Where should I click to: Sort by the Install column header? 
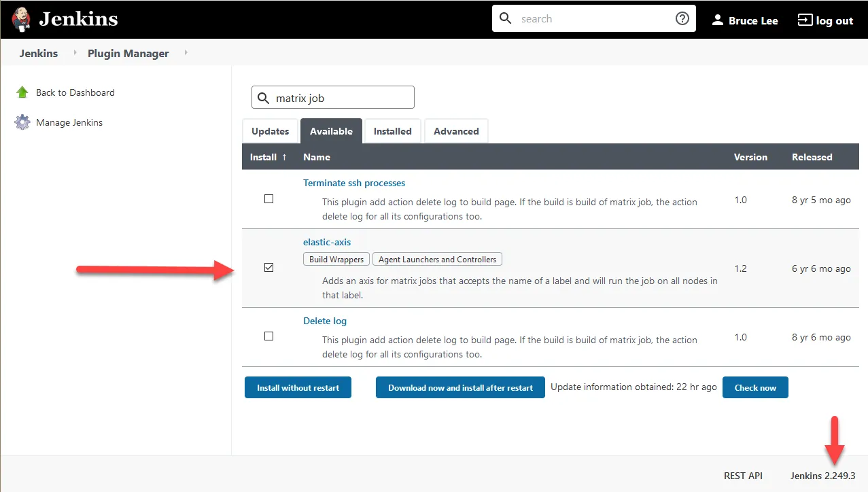(x=268, y=157)
